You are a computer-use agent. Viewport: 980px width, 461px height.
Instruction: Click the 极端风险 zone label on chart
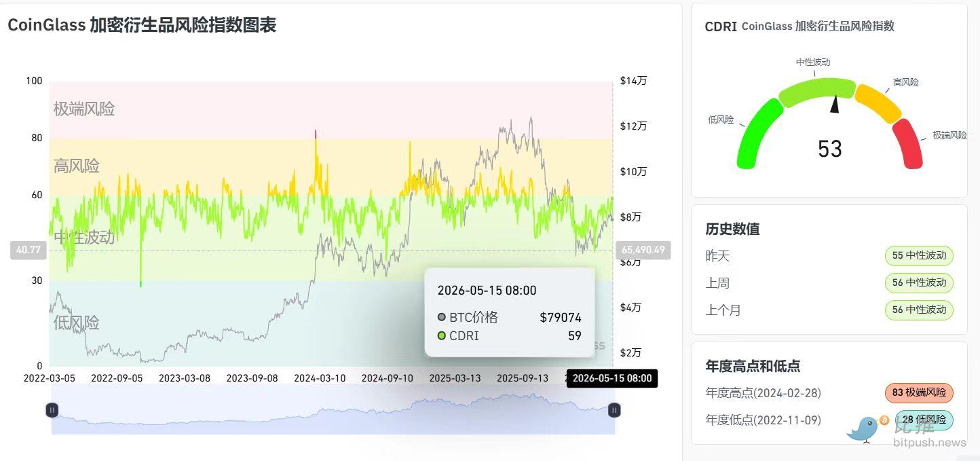click(84, 109)
